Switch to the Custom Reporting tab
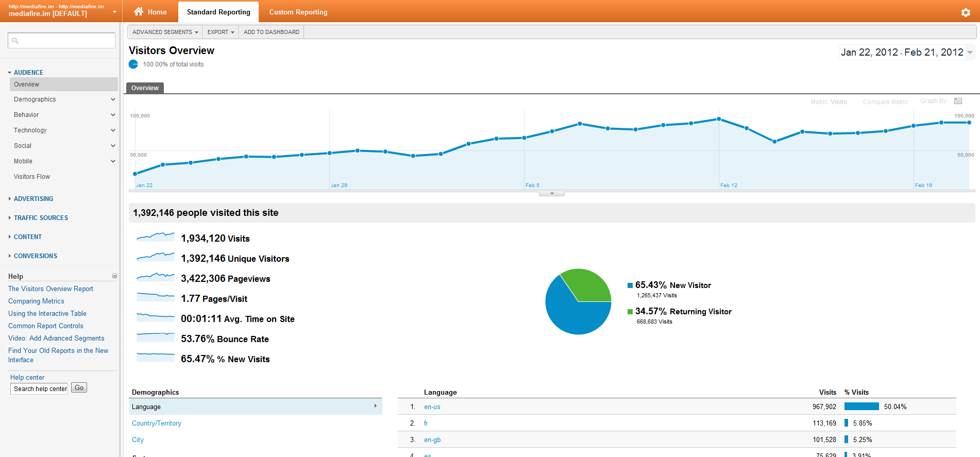980x457 pixels. (298, 12)
